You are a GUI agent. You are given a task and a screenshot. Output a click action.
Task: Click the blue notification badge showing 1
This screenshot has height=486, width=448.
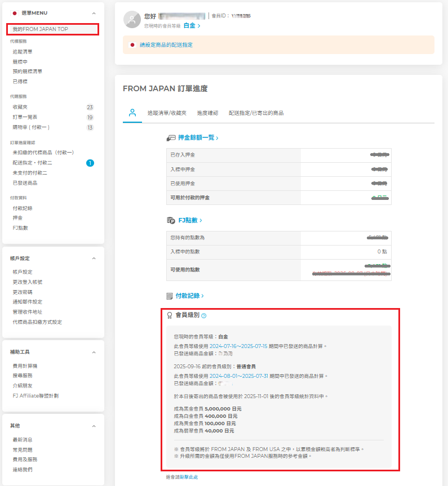(x=90, y=163)
